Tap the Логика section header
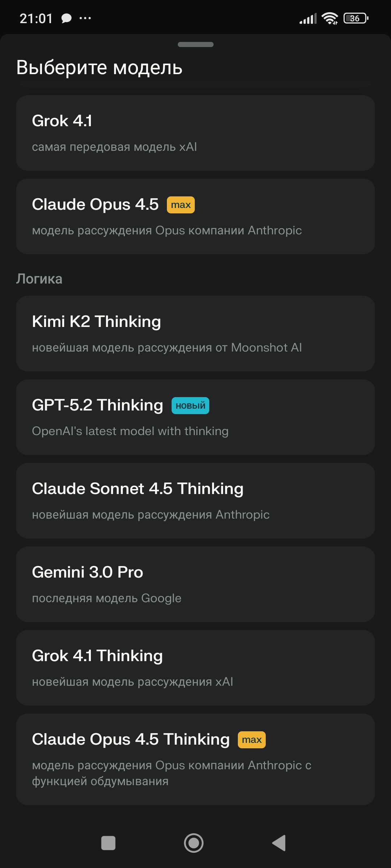Image resolution: width=391 pixels, height=868 pixels. coord(39,279)
